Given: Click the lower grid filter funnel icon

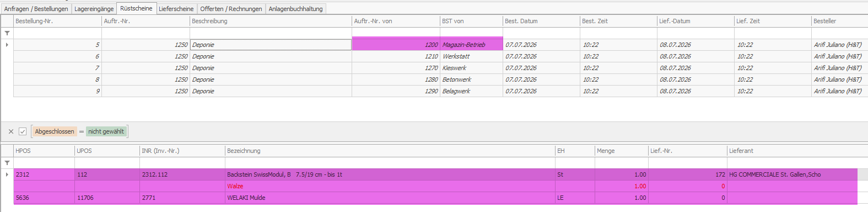Looking at the screenshot, I should click(7, 163).
